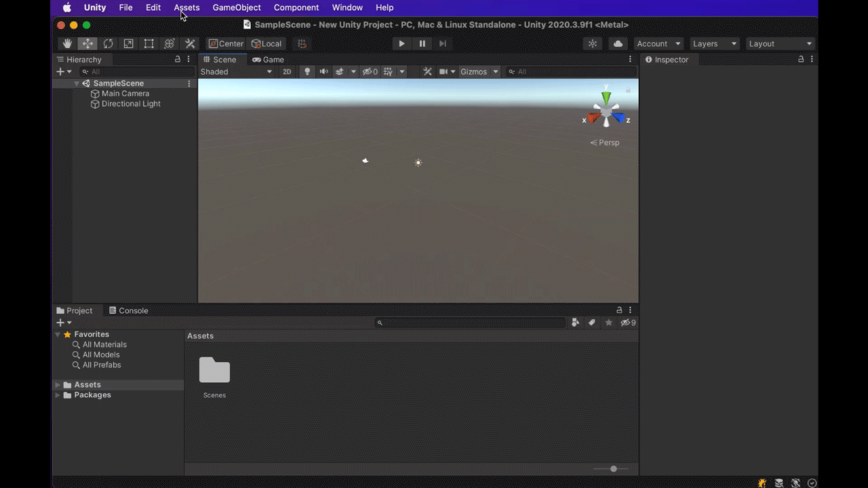Select the Hand tool

coord(67,43)
